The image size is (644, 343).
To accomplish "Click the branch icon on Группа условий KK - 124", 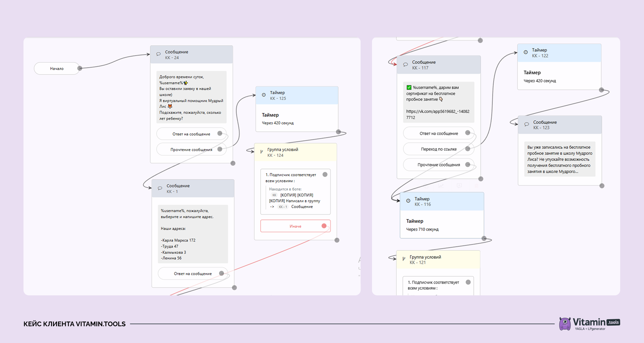I will [x=262, y=152].
